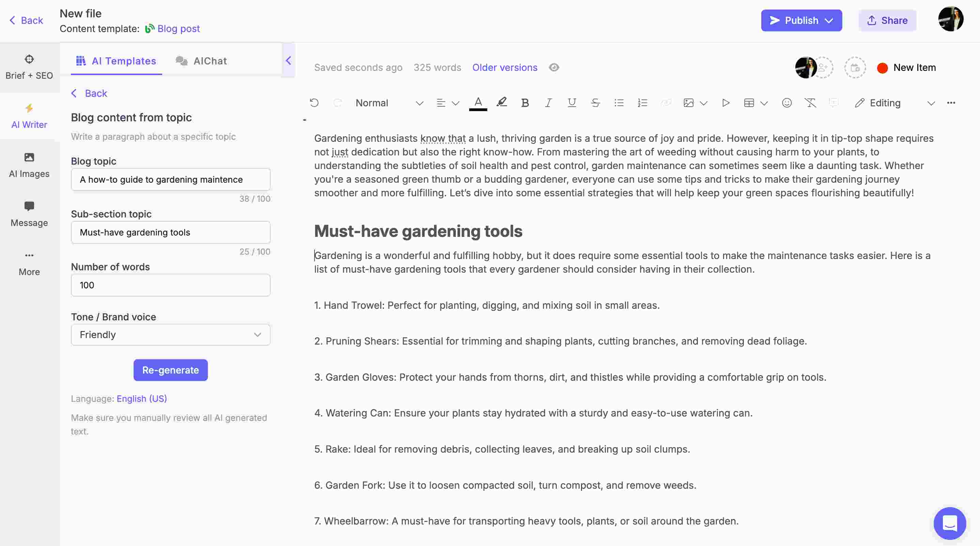This screenshot has width=980, height=546.
Task: Click the text color A icon
Action: coord(478,103)
